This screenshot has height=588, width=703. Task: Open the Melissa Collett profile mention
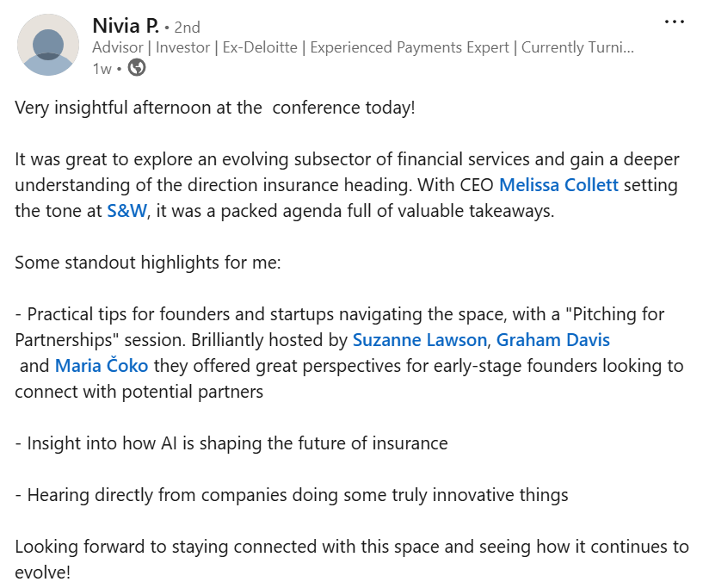pyautogui.click(x=558, y=184)
